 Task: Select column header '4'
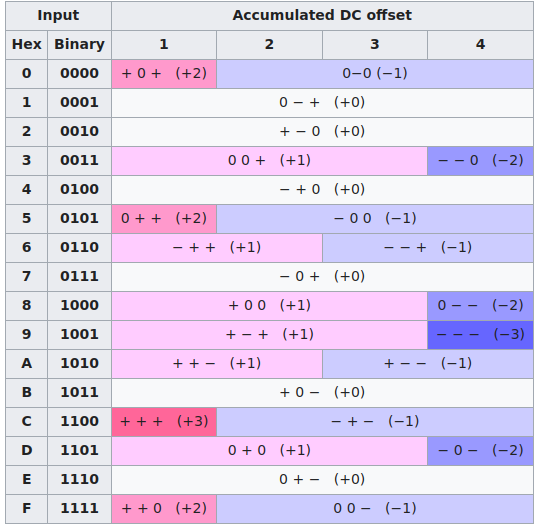480,45
